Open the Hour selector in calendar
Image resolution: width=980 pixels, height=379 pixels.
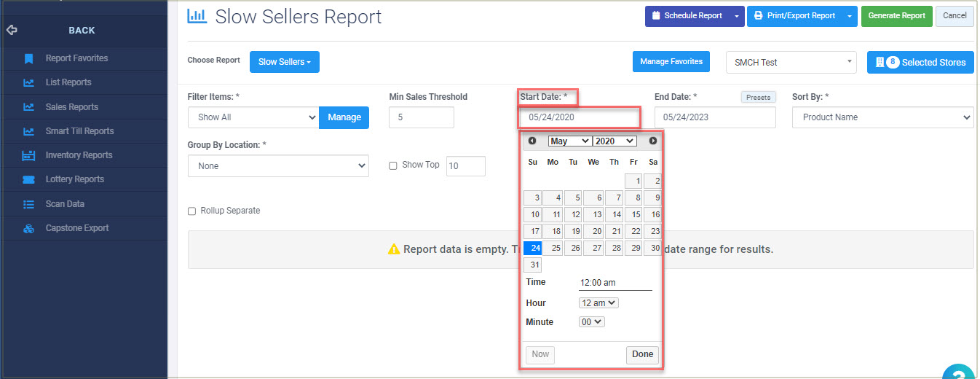click(598, 302)
